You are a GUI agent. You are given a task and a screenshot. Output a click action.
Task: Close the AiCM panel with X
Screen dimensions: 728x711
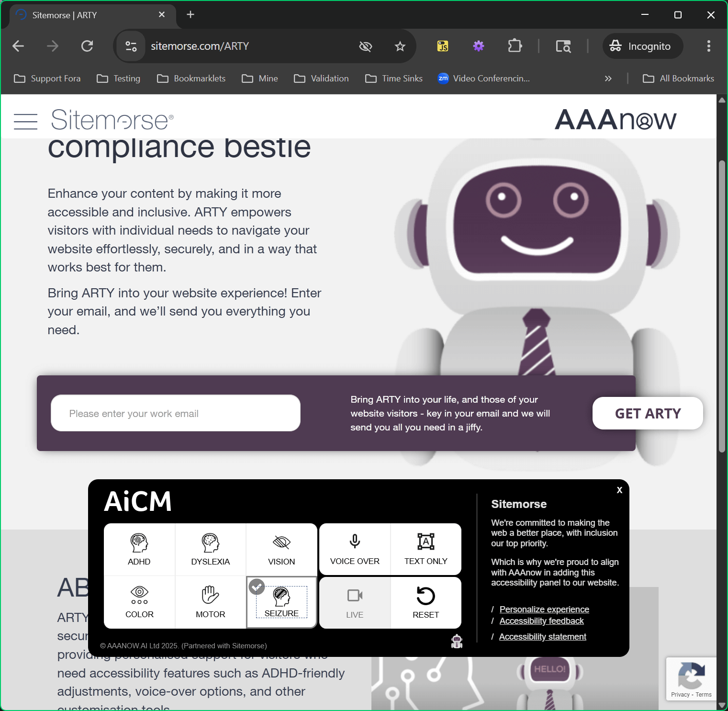[619, 490]
